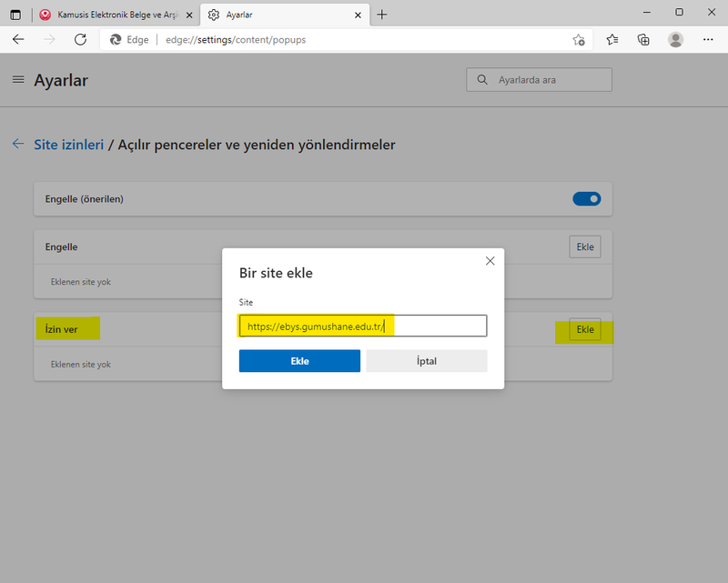Open the user profile avatar icon
Viewport: 728px width, 583px height.
point(675,39)
